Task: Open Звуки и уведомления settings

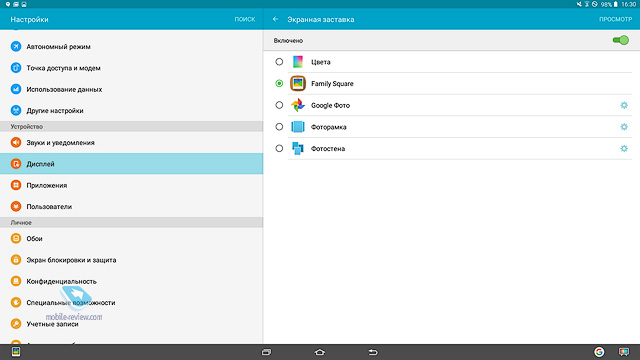Action: click(131, 142)
